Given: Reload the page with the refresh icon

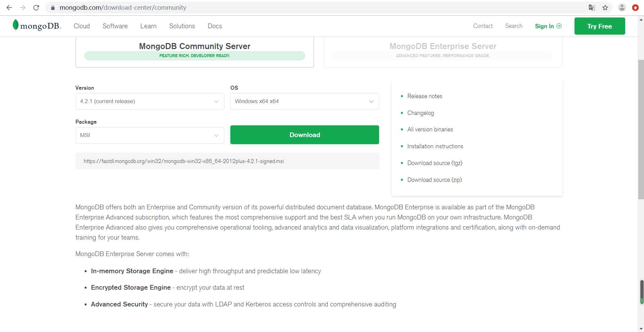Looking at the screenshot, I should coord(36,7).
